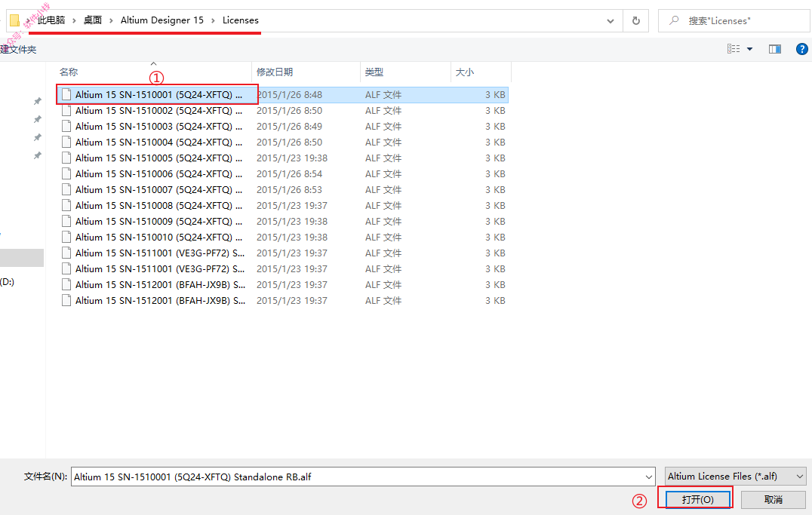This screenshot has height=515, width=812.
Task: Click the refresh button beside the address bar
Action: point(635,20)
